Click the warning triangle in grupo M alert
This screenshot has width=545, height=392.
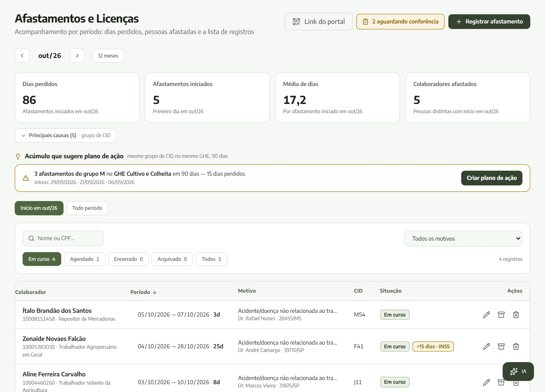point(26,178)
